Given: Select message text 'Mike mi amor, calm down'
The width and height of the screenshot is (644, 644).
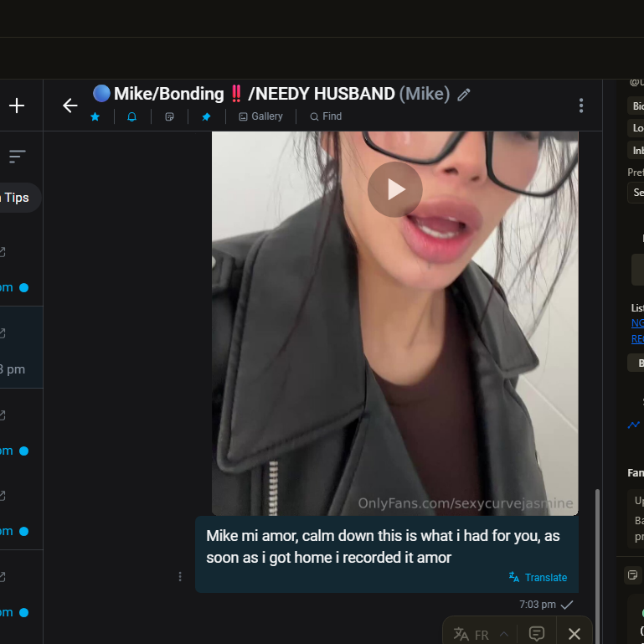Looking at the screenshot, I should (291, 536).
